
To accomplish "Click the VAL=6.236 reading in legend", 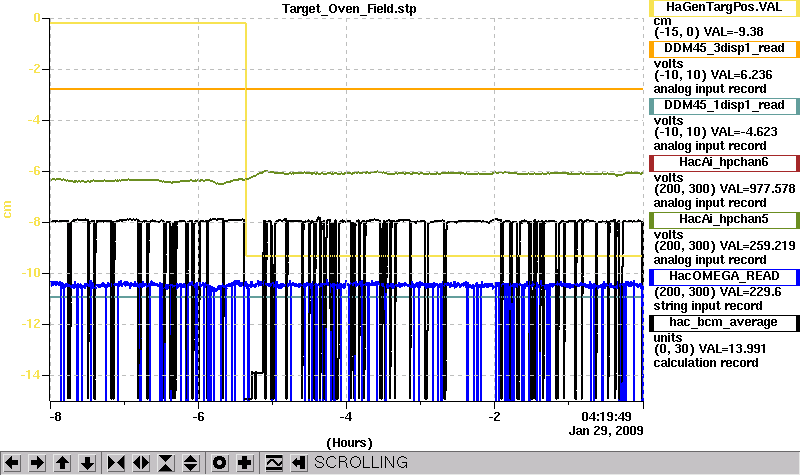I will pos(741,75).
